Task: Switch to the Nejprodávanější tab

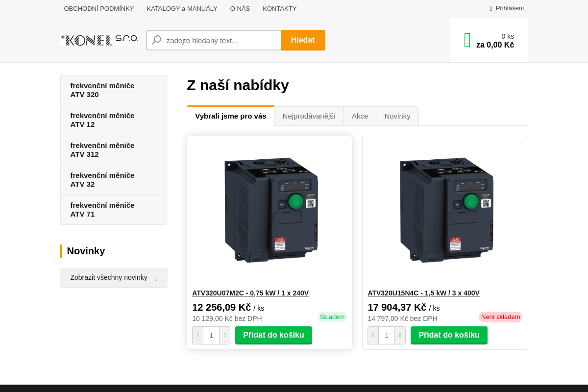Action: [x=309, y=116]
